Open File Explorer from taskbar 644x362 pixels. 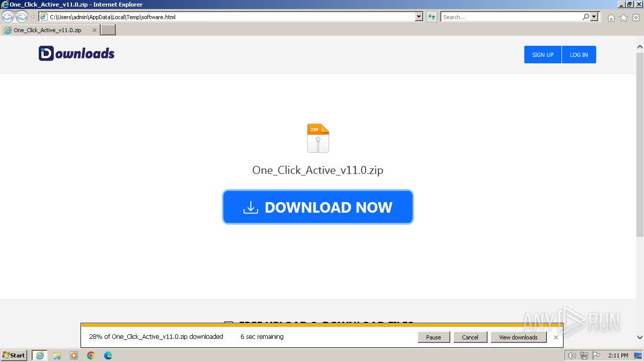coord(57,355)
